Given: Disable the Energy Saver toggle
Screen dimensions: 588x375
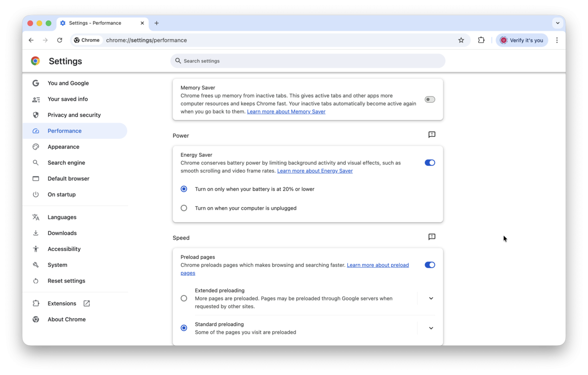Looking at the screenshot, I should [x=429, y=163].
